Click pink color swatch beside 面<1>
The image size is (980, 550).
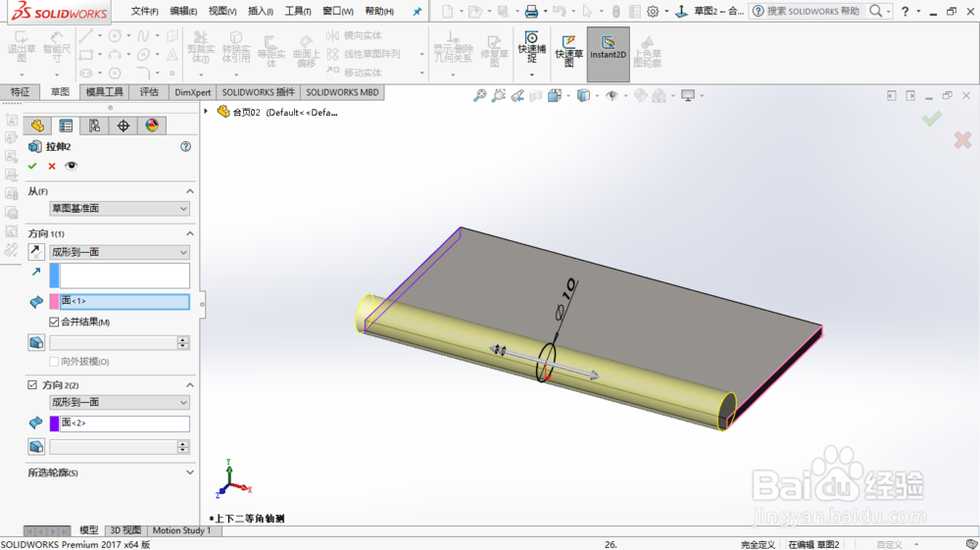click(54, 301)
